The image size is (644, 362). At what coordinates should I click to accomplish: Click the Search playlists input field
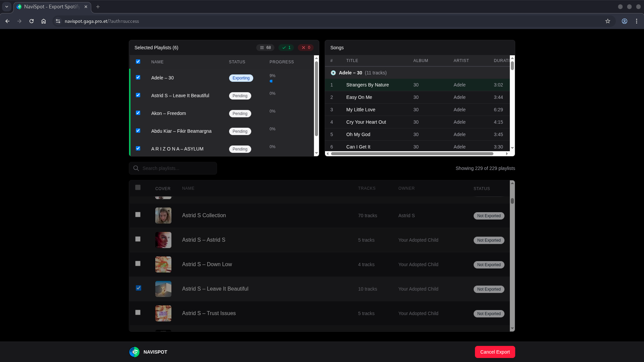tap(174, 168)
